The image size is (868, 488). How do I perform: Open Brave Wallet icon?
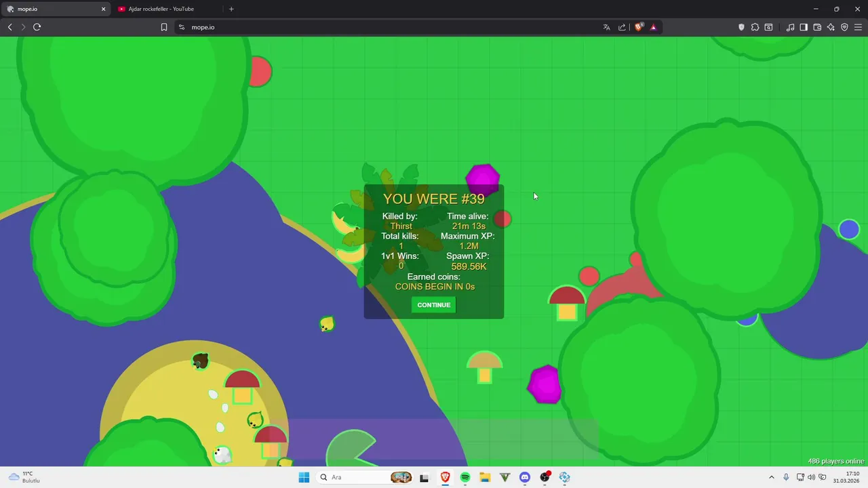pyautogui.click(x=817, y=27)
